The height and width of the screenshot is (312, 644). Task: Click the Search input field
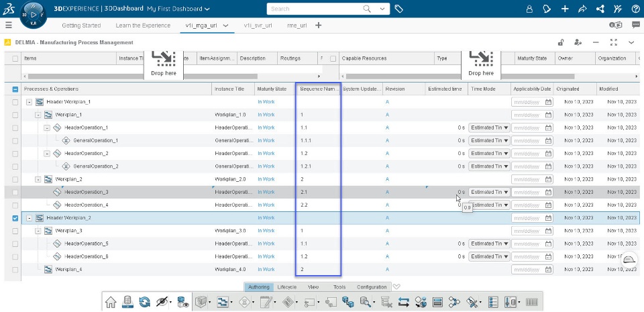314,9
